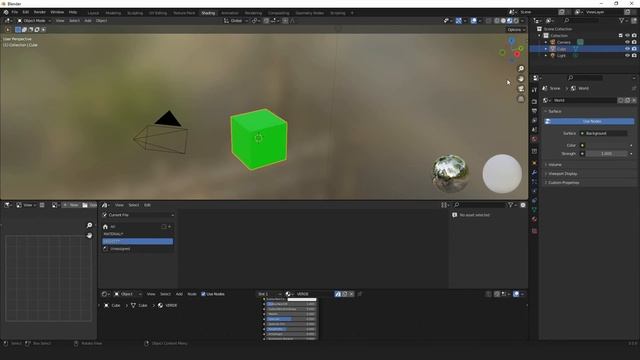Select the camera object in the viewport

point(161,133)
